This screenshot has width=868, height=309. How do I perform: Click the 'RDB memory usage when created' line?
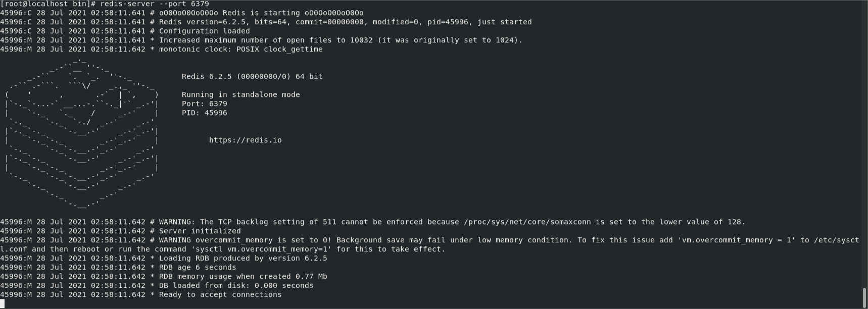[164, 276]
